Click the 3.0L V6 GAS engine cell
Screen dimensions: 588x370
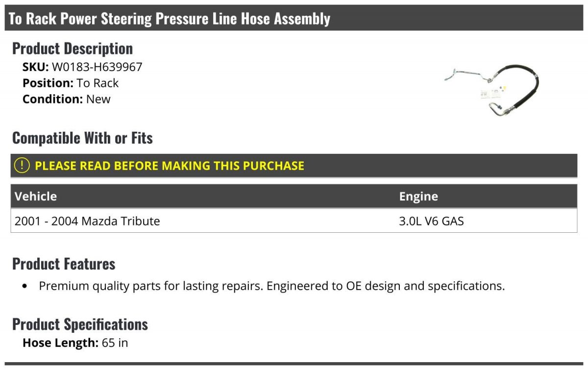tap(431, 221)
